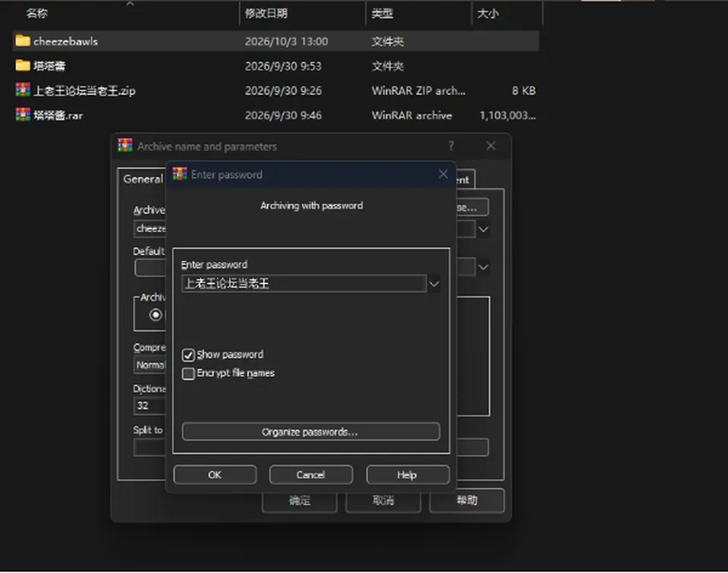Click 帮助 in the Archive name and parameters window
The width and height of the screenshot is (728, 573).
point(466,500)
